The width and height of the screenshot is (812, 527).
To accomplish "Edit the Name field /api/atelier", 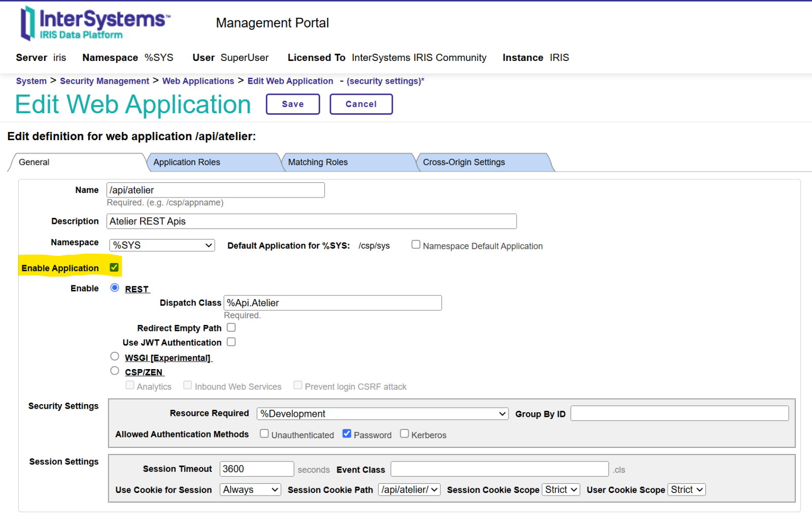I will coord(216,190).
